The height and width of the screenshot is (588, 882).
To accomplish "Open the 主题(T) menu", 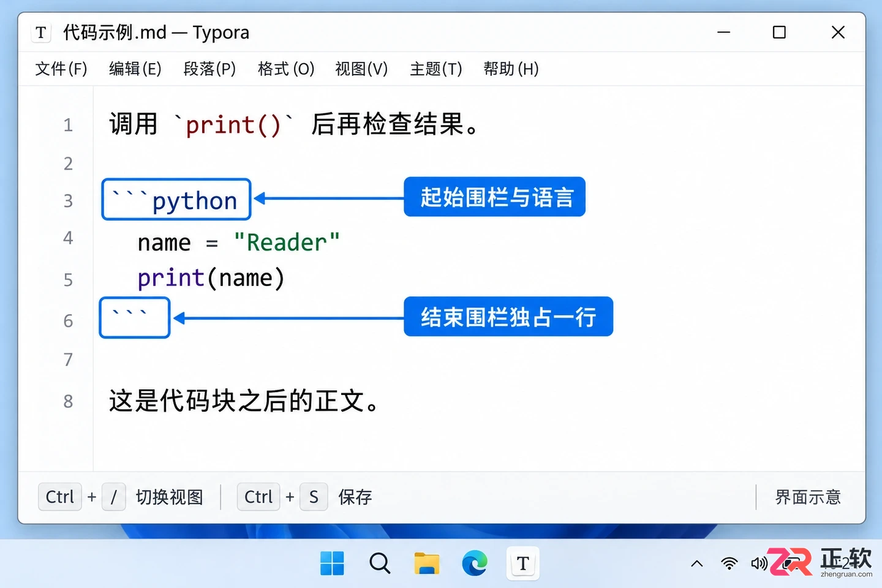I will (436, 69).
